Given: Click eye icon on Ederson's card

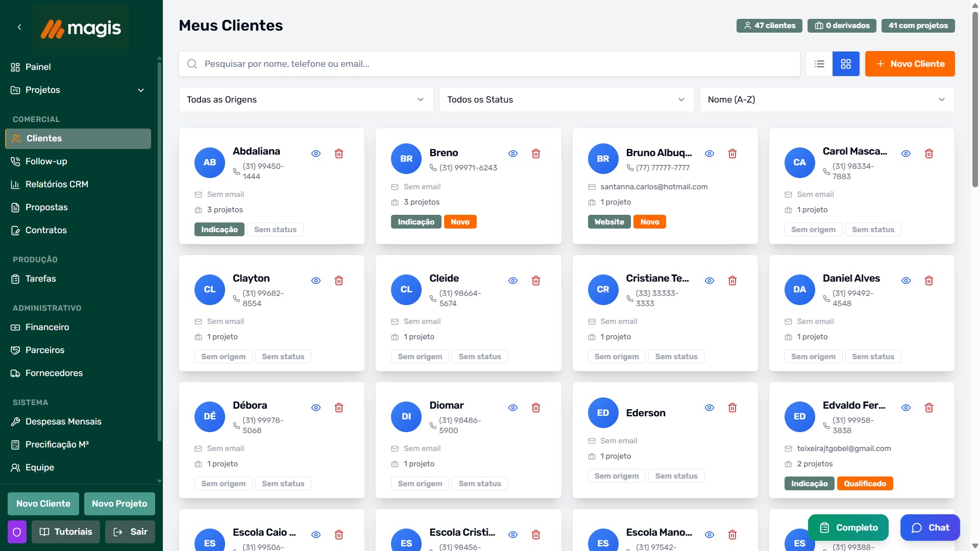Looking at the screenshot, I should [709, 408].
